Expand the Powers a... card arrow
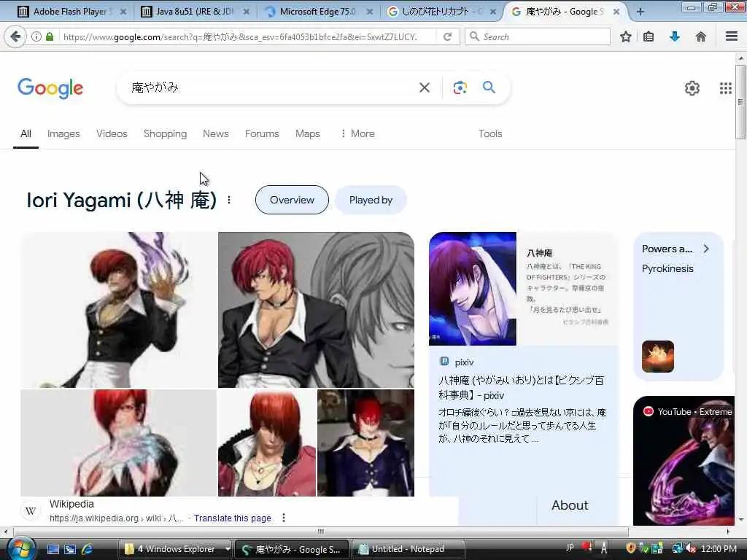747x560 pixels. click(x=706, y=249)
